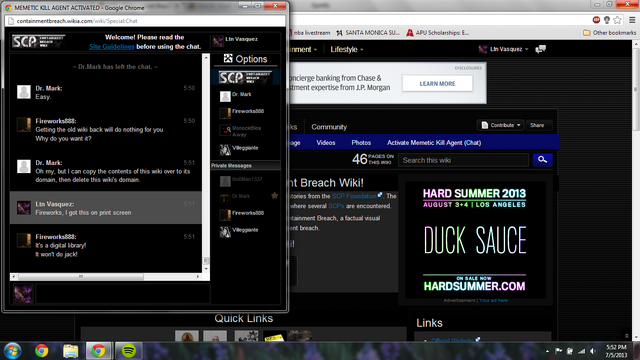Click the bookmark star in the address bar
The width and height of the screenshot is (640, 360).
pos(618,20)
